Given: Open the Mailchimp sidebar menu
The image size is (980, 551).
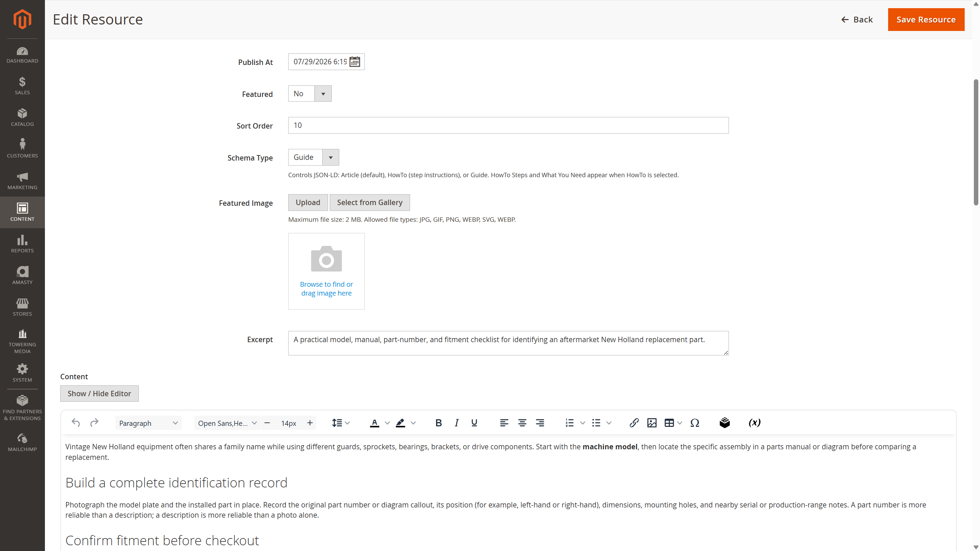Looking at the screenshot, I should coord(22,443).
